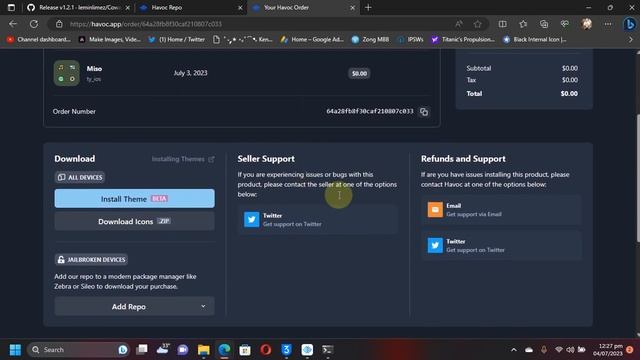Viewport: 640px width, 360px height.
Task: Open Microsoft Edge taskbar icon
Action: click(224, 350)
